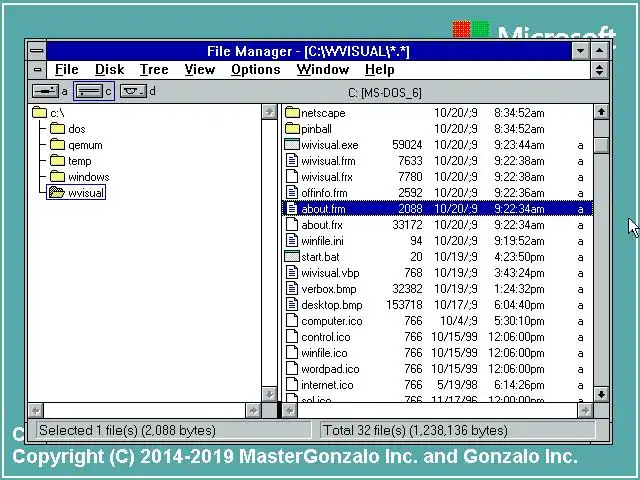
Task: Click the file list vertical scroll thumb
Action: (x=601, y=145)
